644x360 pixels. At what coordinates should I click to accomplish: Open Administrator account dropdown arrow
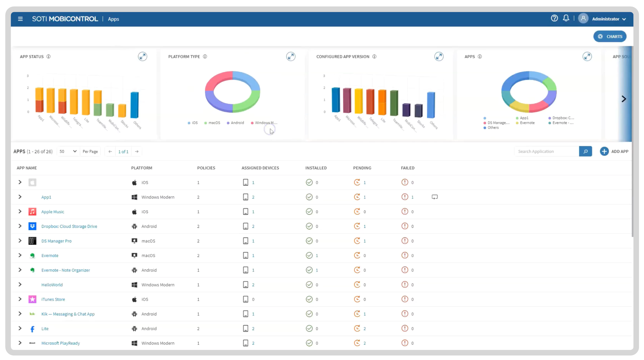624,19
